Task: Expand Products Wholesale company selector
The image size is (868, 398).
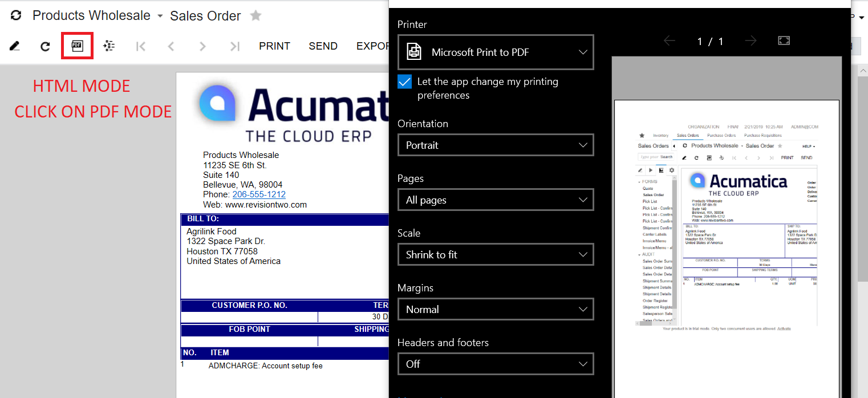Action: click(x=160, y=16)
